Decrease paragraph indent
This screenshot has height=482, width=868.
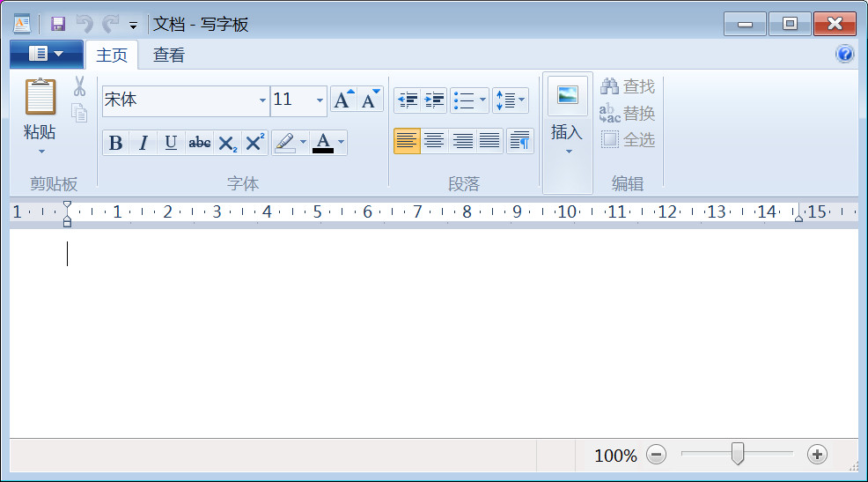pyautogui.click(x=408, y=100)
